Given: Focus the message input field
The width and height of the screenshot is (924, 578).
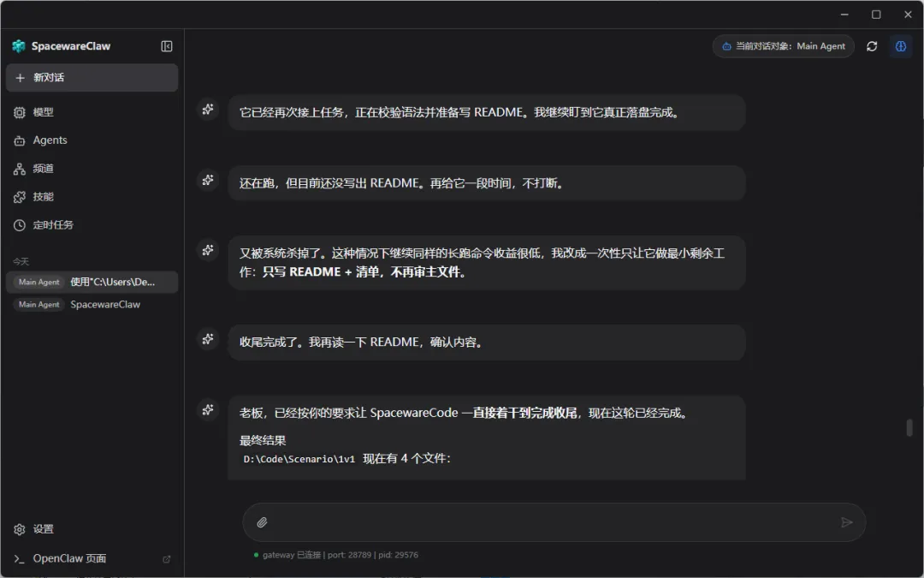Looking at the screenshot, I should [554, 522].
